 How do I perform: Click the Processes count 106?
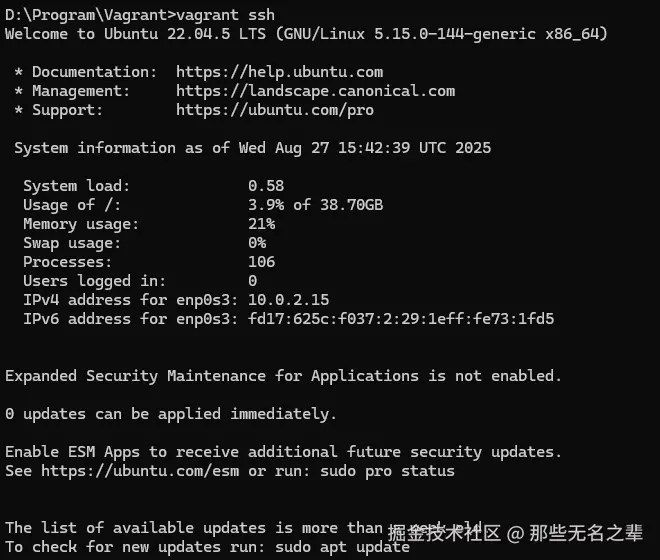[261, 262]
